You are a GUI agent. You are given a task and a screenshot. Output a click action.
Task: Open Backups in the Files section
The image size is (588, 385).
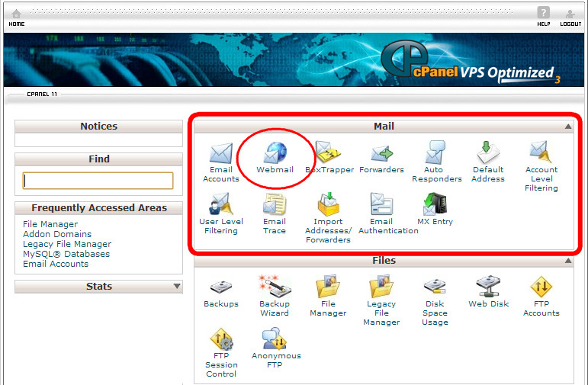(221, 287)
